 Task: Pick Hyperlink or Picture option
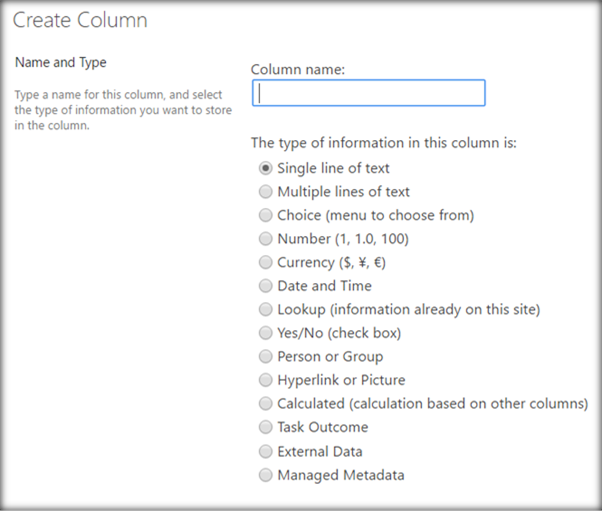pyautogui.click(x=265, y=380)
